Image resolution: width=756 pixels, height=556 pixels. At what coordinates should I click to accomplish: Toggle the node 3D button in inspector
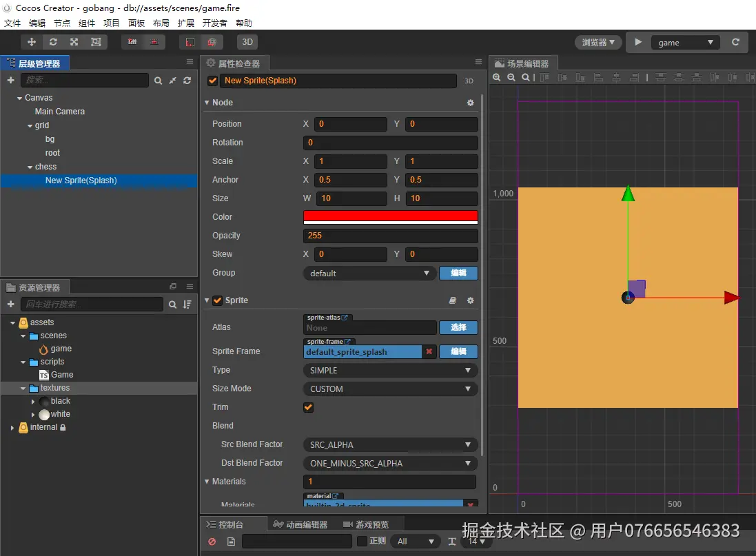(x=469, y=81)
